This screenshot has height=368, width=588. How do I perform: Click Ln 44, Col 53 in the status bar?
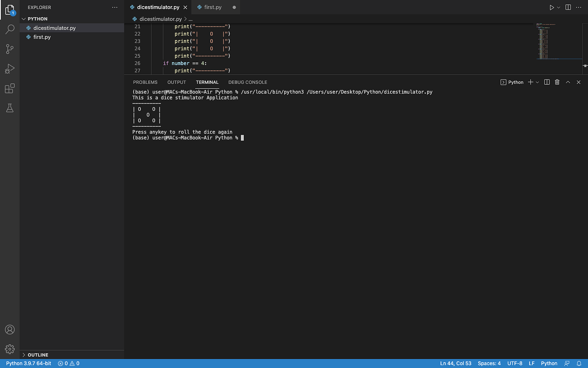[455, 363]
